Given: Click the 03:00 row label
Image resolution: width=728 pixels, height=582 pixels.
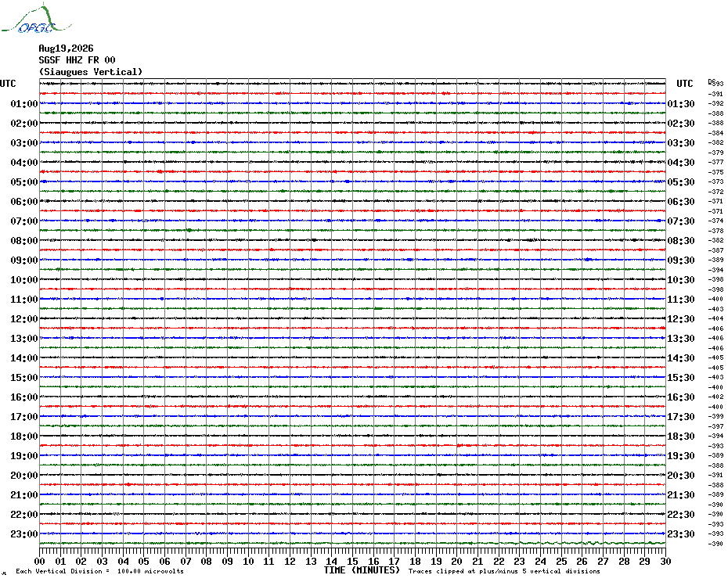Looking at the screenshot, I should [x=24, y=142].
